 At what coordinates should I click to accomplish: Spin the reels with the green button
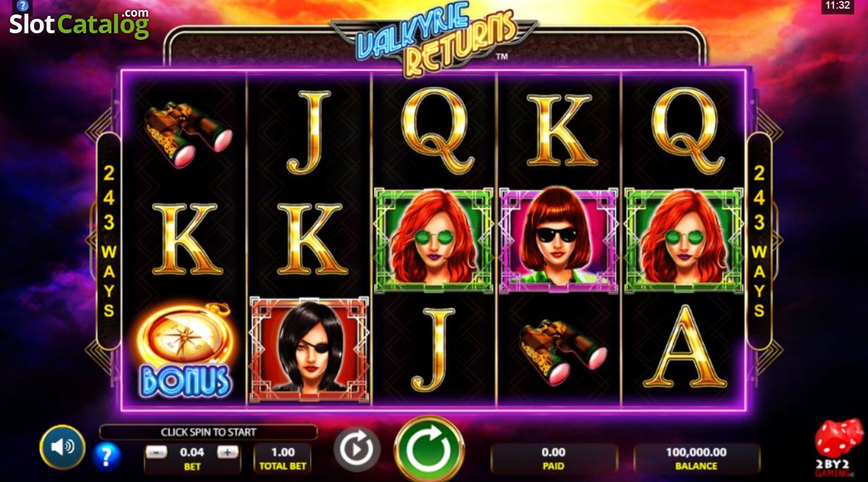[x=430, y=449]
